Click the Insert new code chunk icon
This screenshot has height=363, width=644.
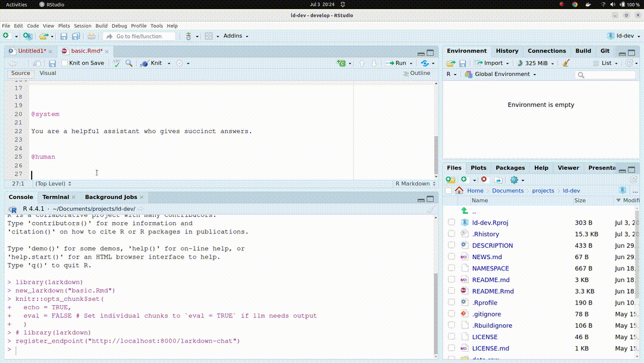(x=341, y=63)
